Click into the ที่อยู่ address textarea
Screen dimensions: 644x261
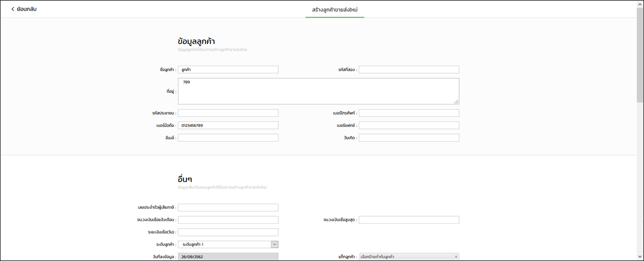(x=318, y=91)
